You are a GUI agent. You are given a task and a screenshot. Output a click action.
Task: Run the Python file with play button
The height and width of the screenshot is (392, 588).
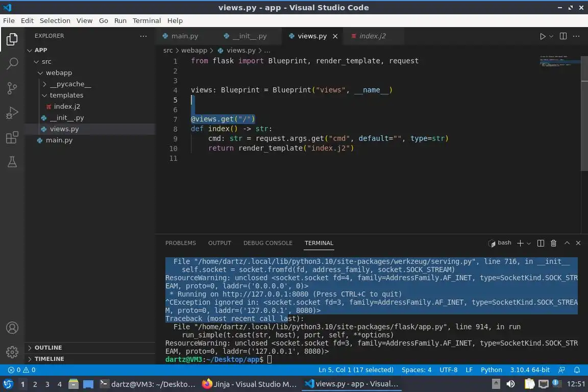tap(542, 36)
